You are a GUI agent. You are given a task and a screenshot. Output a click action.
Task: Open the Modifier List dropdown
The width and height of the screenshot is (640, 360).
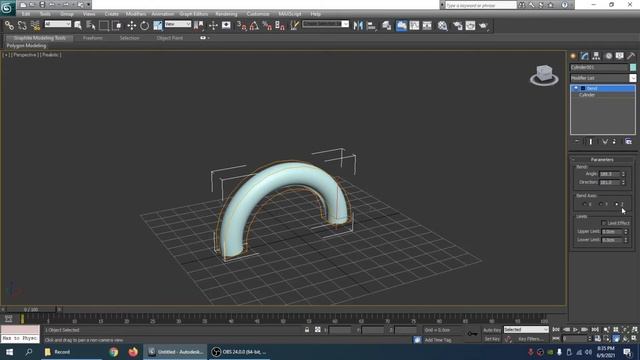pyautogui.click(x=632, y=78)
